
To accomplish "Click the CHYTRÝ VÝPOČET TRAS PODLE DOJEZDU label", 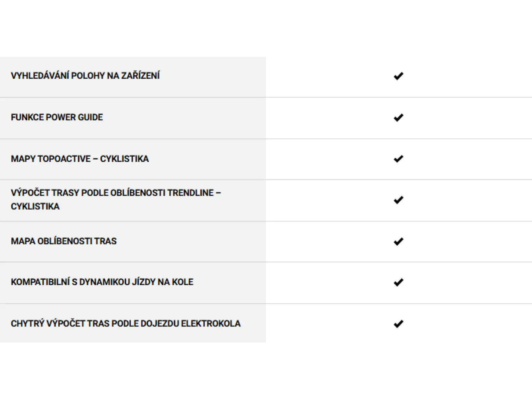I will point(95,324).
